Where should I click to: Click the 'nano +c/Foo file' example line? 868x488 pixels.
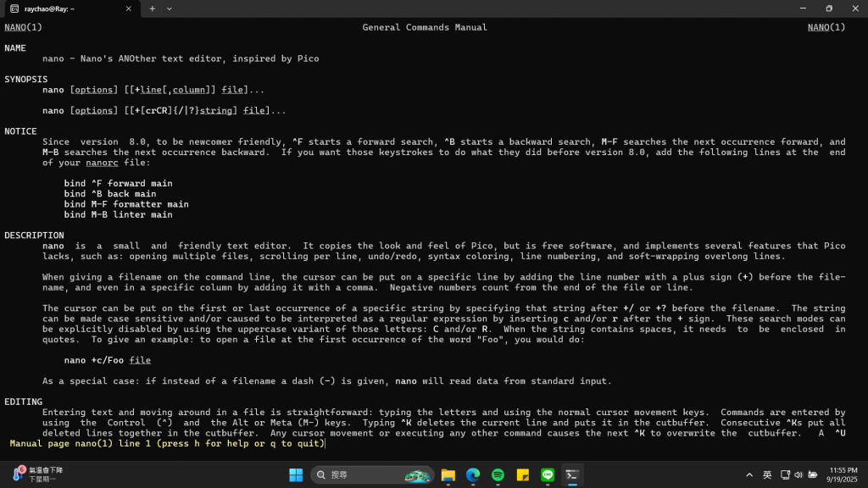pos(108,360)
